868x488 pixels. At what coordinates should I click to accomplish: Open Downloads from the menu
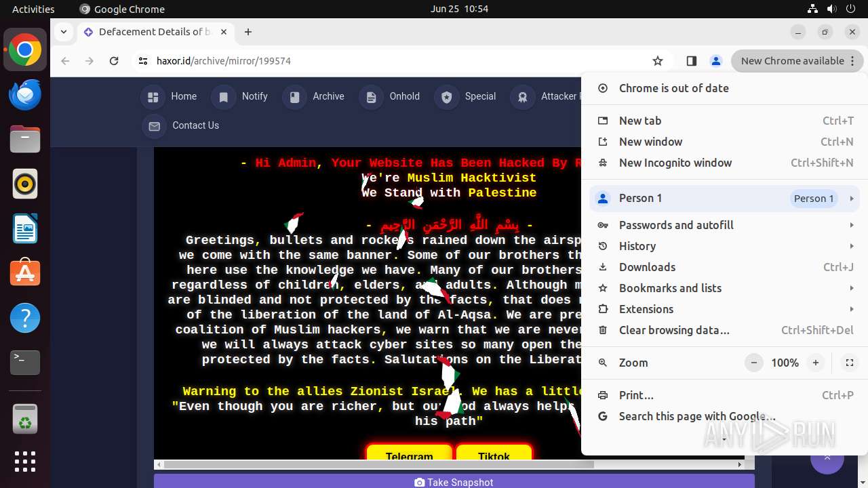724,267
